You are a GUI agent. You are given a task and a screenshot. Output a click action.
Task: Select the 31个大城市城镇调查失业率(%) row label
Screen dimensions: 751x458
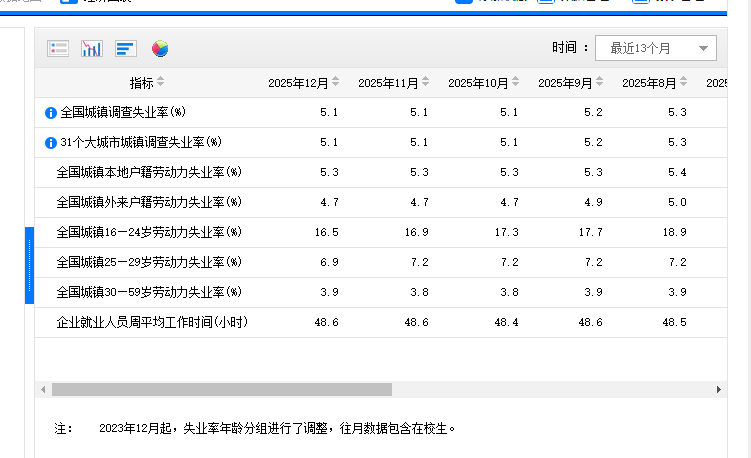141,142
